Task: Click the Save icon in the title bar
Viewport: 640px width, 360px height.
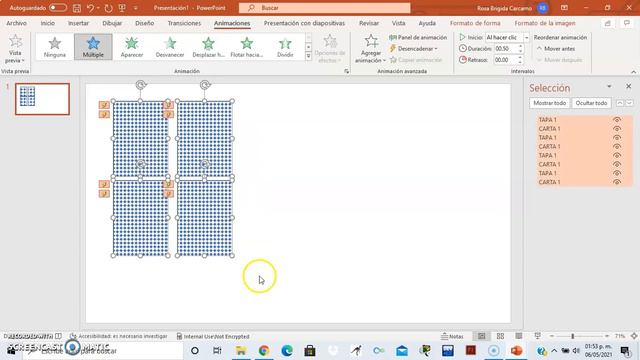Action: pyautogui.click(x=76, y=8)
